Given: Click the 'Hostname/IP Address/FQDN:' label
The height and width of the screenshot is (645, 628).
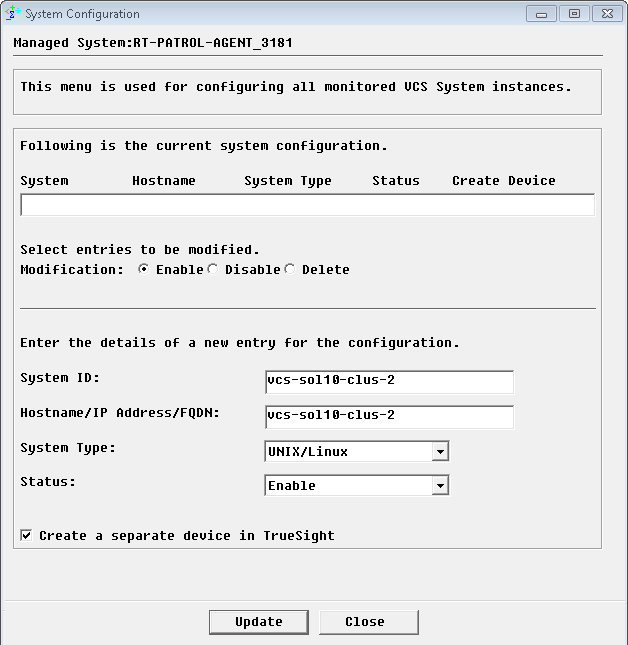Looking at the screenshot, I should click(120, 413).
